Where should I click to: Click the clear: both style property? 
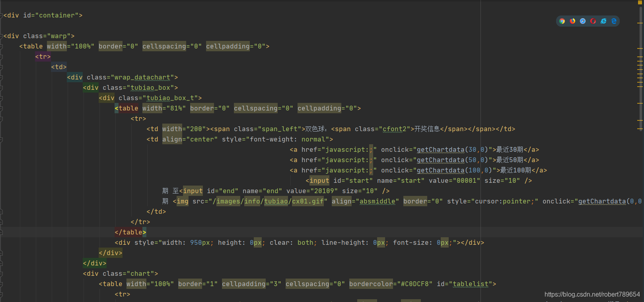294,243
